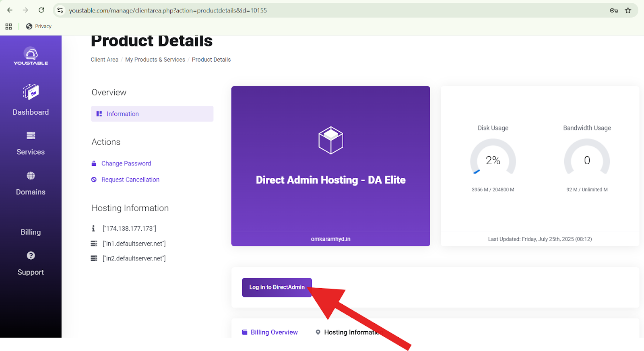The image size is (644, 351).
Task: Open Dashboard label in sidebar
Action: point(31,112)
